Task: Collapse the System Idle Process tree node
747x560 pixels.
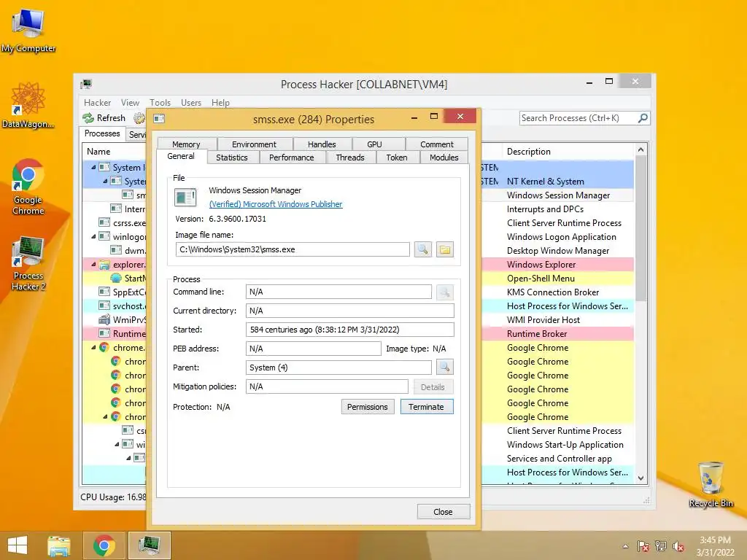Action: pos(93,168)
